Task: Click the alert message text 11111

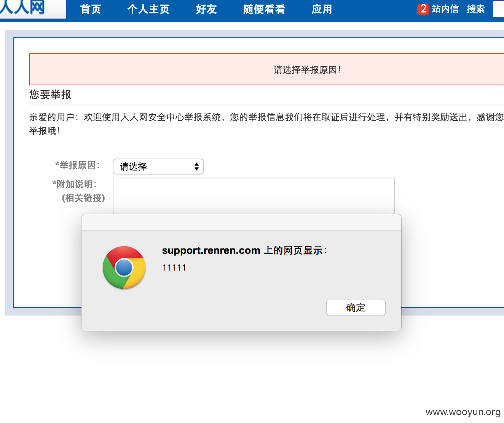Action: [x=174, y=268]
